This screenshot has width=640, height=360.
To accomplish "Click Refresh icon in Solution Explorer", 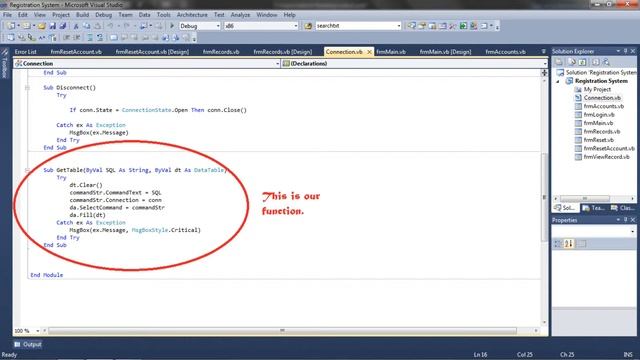I will point(582,62).
